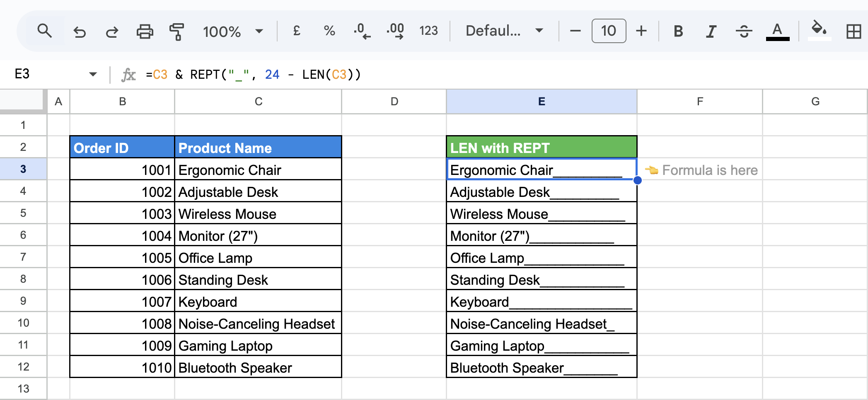Toggle bold formatting

(678, 31)
